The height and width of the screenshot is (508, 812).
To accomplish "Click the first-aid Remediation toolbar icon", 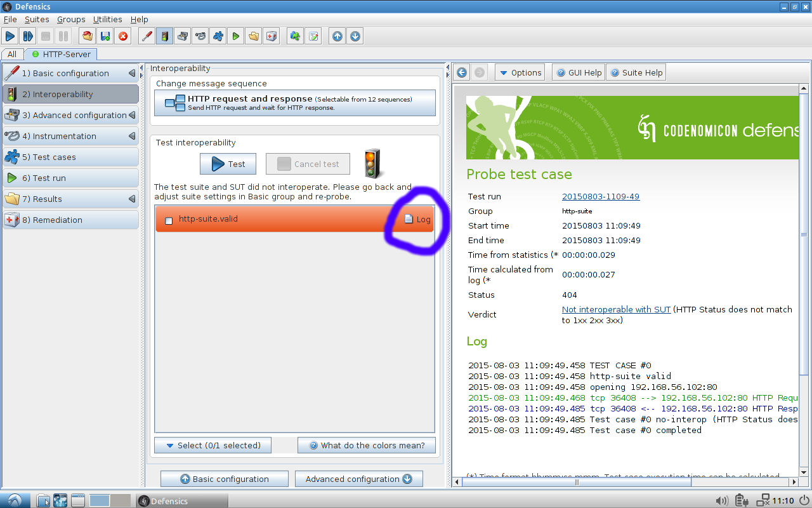I will tap(272, 36).
